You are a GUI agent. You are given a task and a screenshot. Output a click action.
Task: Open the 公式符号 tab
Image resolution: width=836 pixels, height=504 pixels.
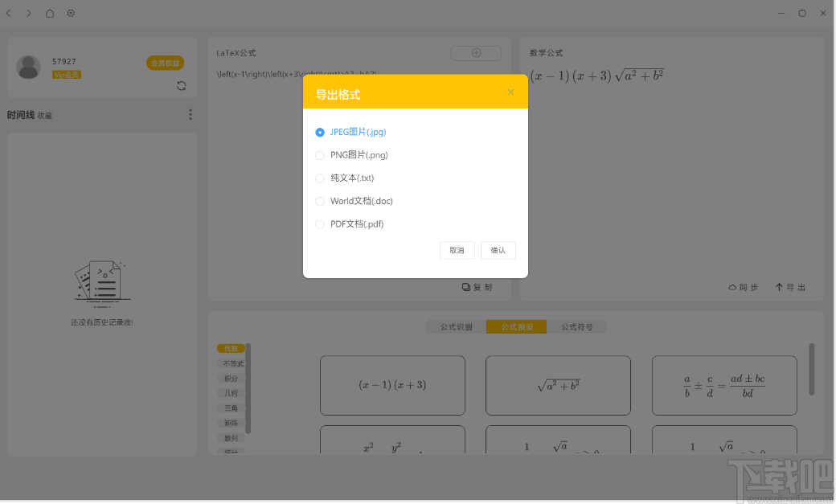(x=578, y=326)
